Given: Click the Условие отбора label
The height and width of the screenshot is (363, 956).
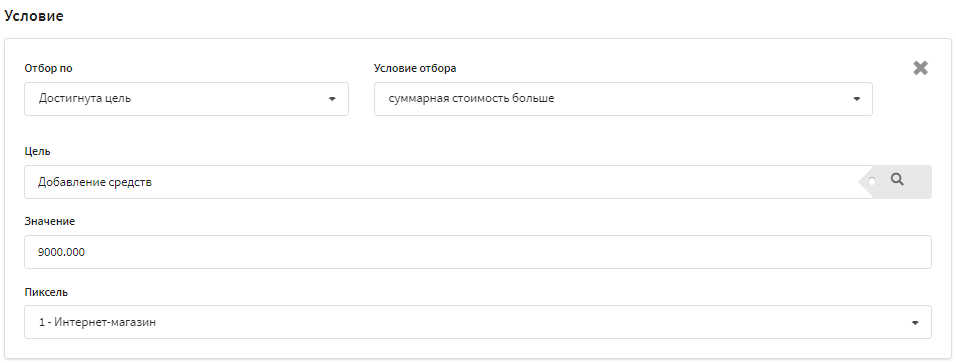Looking at the screenshot, I should point(415,68).
